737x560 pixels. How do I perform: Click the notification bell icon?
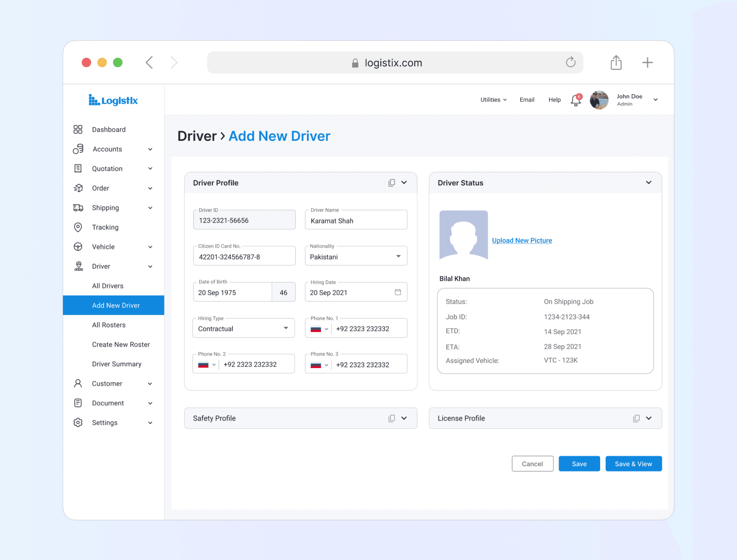click(575, 100)
